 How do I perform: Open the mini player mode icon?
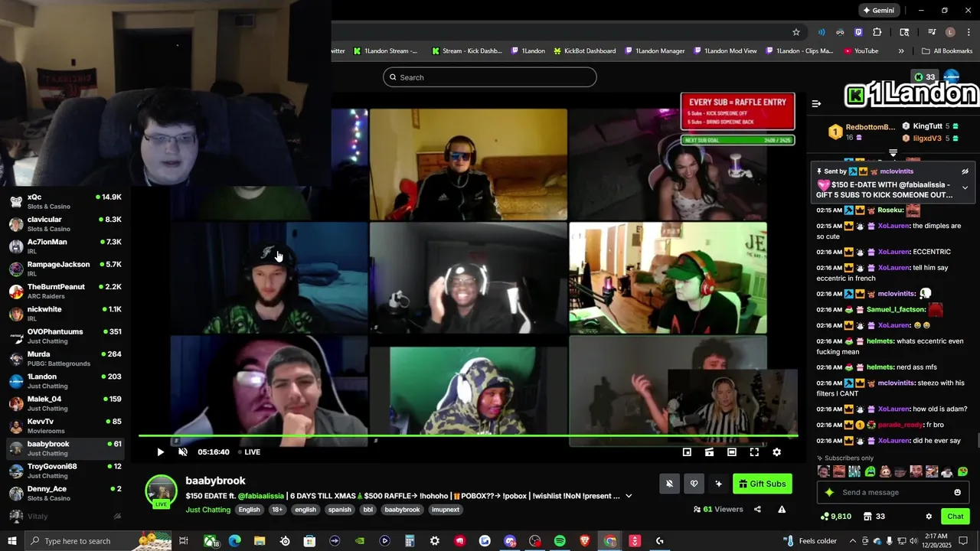tap(687, 452)
